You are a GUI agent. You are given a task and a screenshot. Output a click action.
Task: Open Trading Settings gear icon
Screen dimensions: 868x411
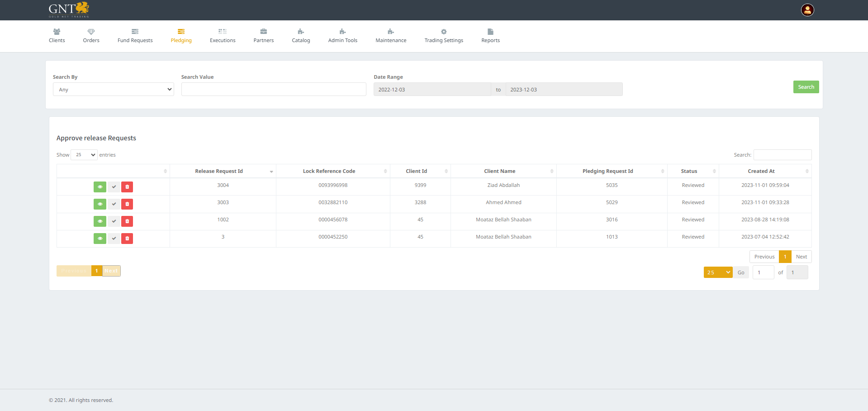443,32
